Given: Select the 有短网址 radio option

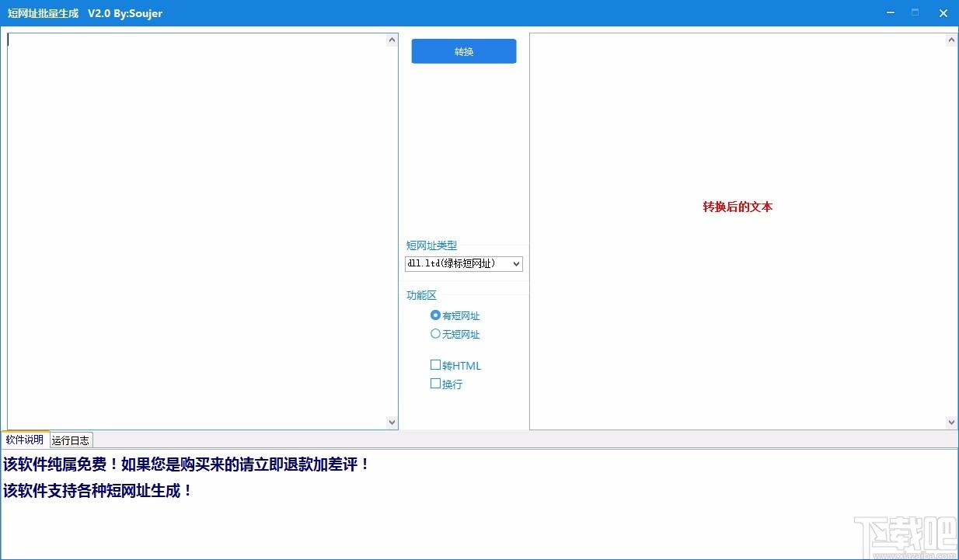Looking at the screenshot, I should pos(435,315).
